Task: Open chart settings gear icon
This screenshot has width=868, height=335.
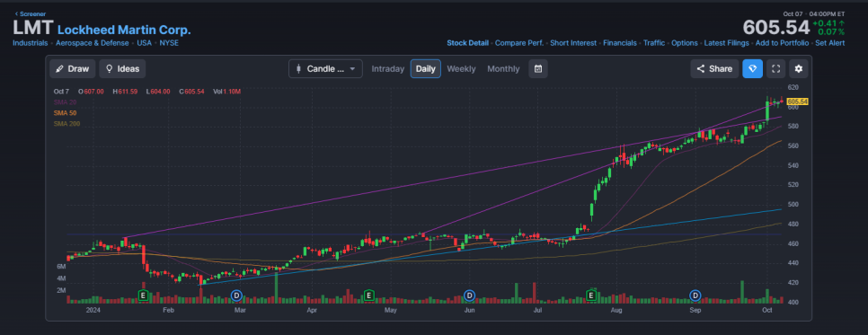Action: (x=798, y=68)
